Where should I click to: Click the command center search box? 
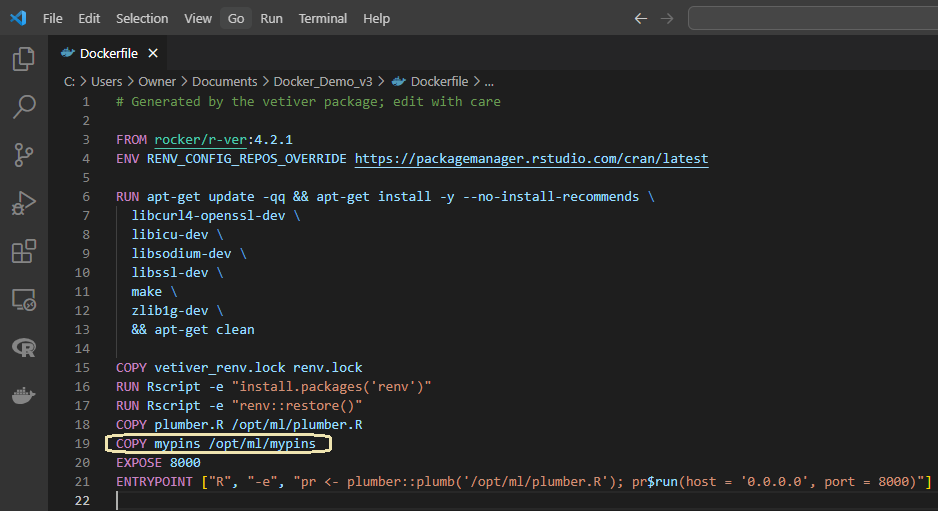pyautogui.click(x=812, y=18)
